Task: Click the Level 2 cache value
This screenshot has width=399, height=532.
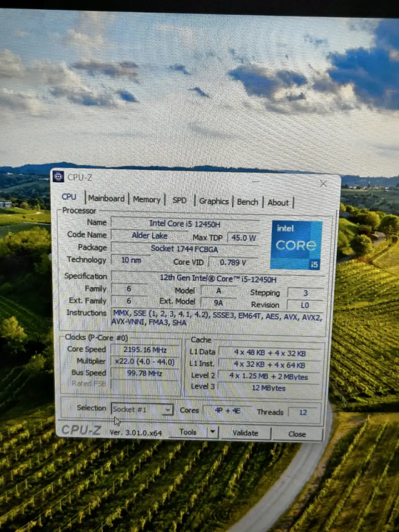Action: tap(269, 376)
